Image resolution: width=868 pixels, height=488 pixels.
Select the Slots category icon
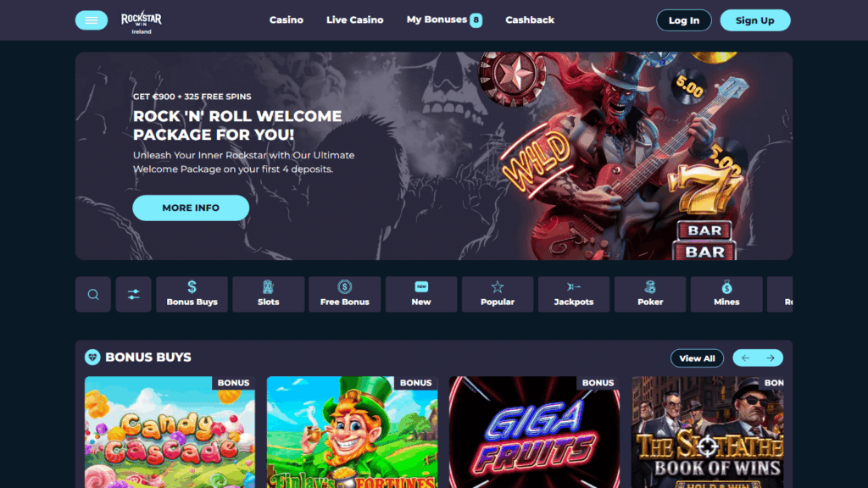[x=268, y=294]
